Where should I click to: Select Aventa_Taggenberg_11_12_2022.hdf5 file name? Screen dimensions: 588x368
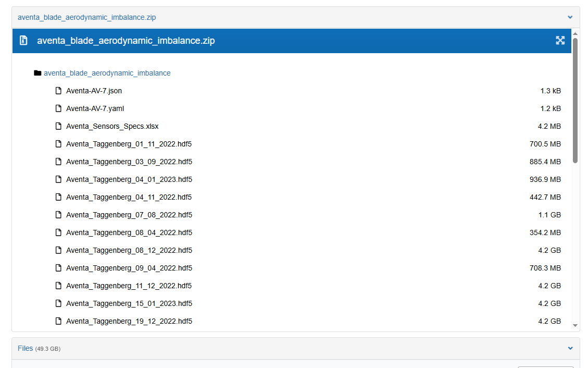129,286
